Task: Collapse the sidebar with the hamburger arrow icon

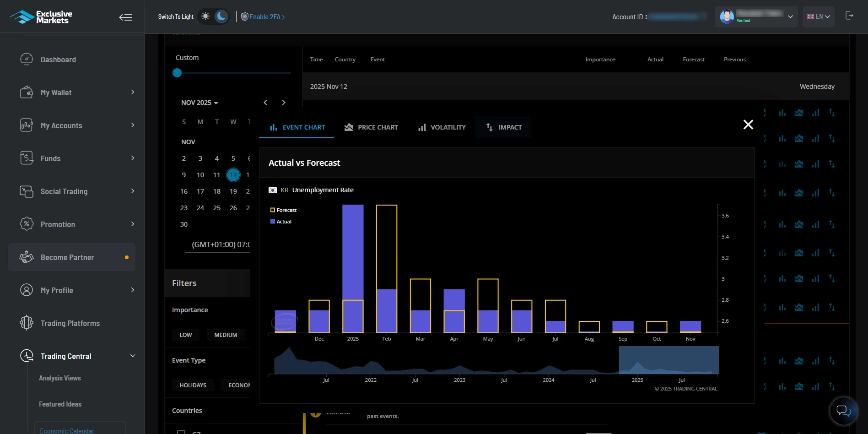Action: click(125, 17)
